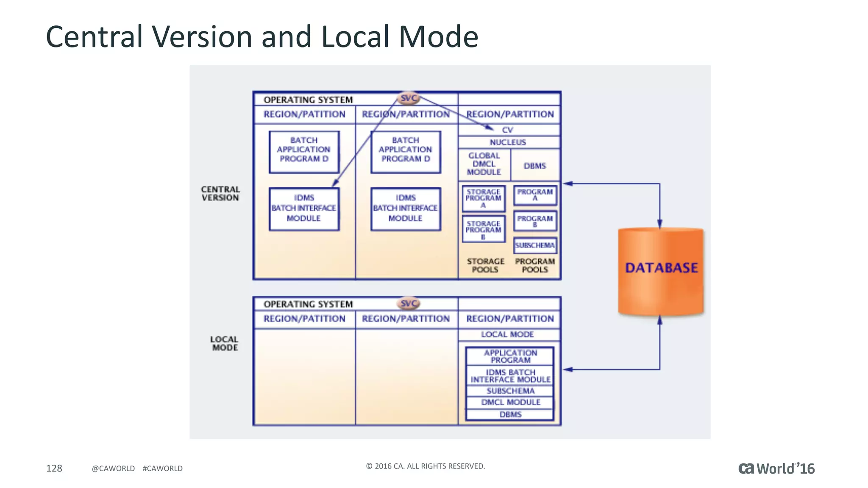Click the slide title Central Version and Local Mode
Viewport: 868px width, 488px height.
[262, 36]
